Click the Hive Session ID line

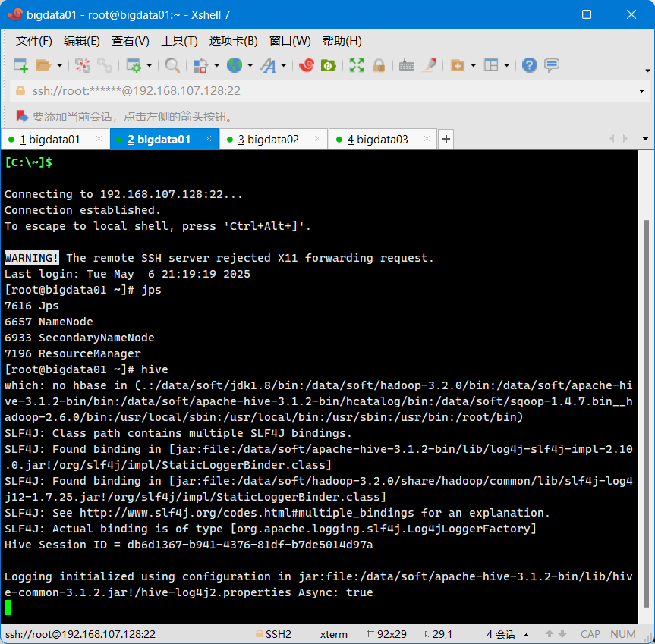[189, 545]
